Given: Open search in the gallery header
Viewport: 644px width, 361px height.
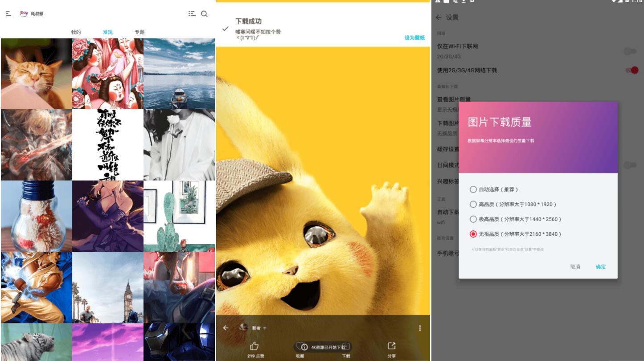Looking at the screenshot, I should (x=204, y=14).
